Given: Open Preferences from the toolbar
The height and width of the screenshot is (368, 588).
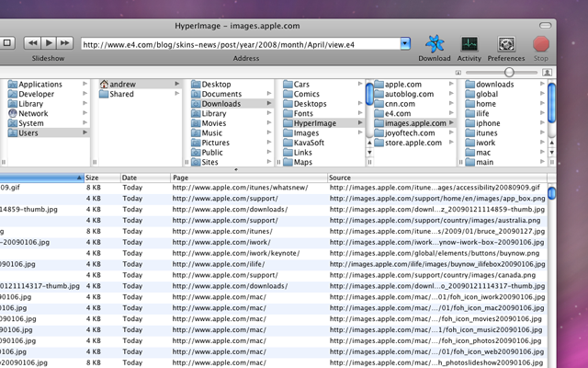Looking at the screenshot, I should tap(505, 44).
